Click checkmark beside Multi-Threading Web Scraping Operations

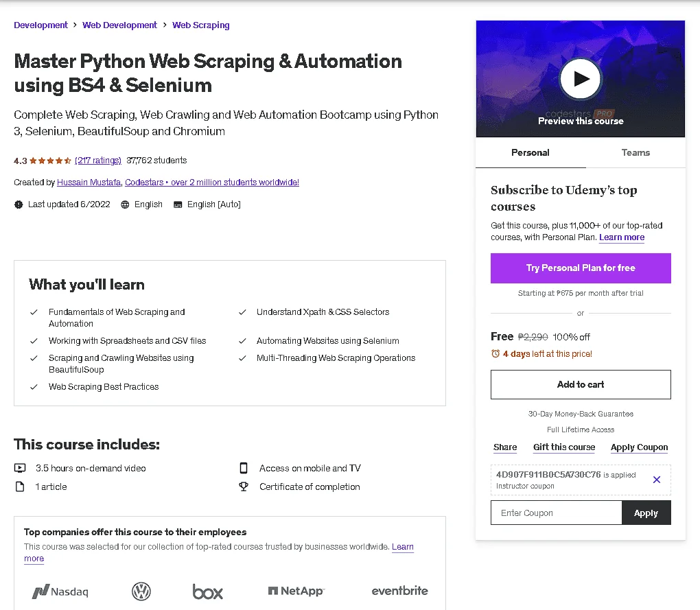242,358
